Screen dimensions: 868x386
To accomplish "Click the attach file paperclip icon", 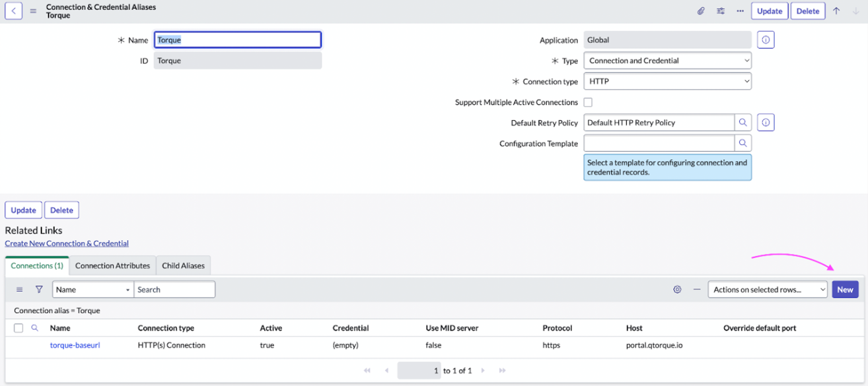I will pos(701,11).
